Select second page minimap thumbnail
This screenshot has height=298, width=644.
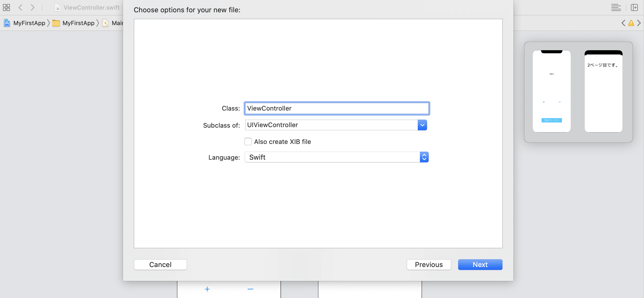coord(603,91)
